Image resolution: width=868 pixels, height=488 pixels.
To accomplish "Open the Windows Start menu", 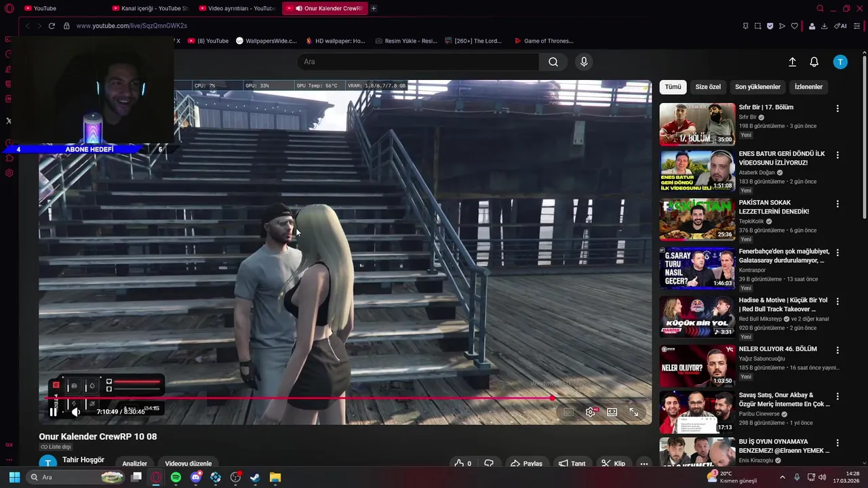I will [14, 477].
